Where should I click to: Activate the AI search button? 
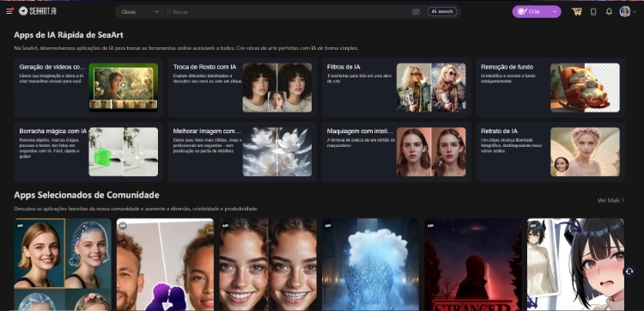click(442, 11)
